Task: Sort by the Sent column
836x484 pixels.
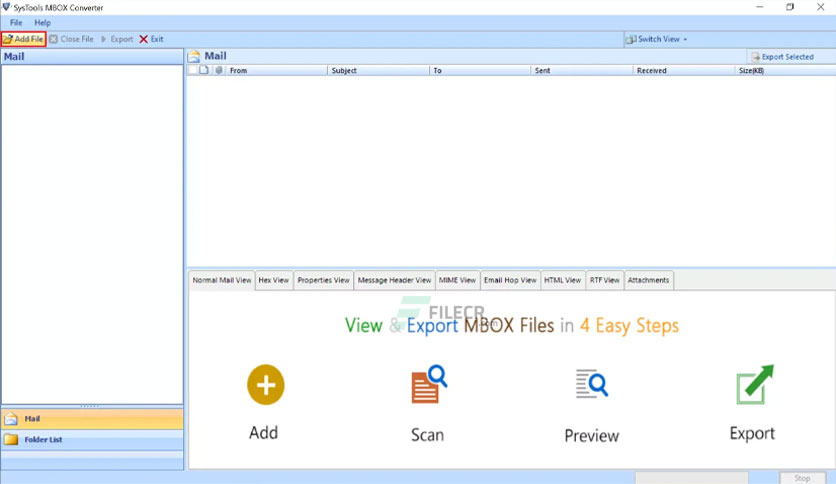Action: click(x=582, y=70)
